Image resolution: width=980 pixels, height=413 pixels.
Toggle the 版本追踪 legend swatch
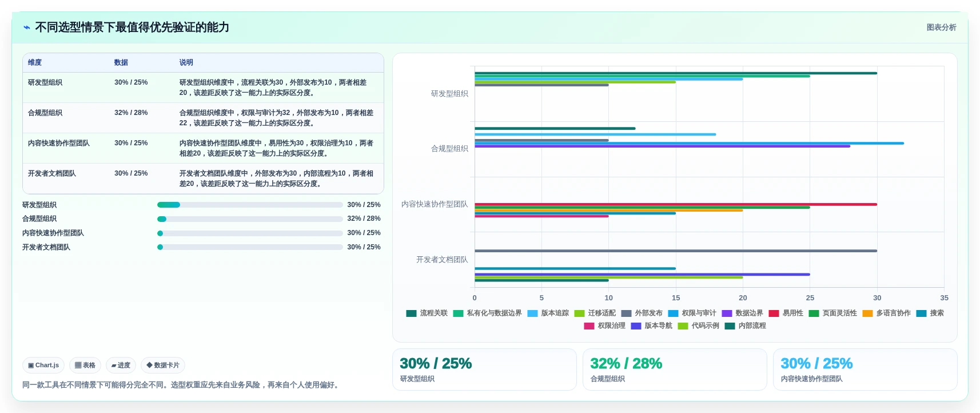click(x=533, y=313)
